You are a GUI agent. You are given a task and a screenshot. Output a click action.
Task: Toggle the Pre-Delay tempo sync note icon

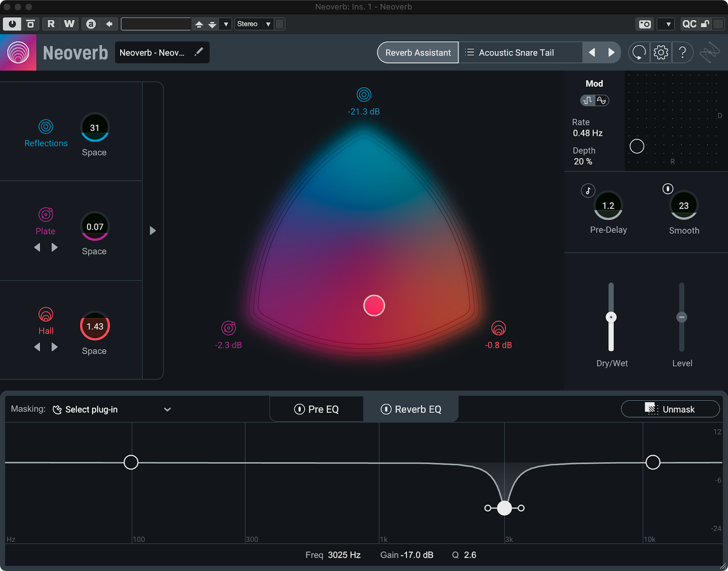[588, 190]
